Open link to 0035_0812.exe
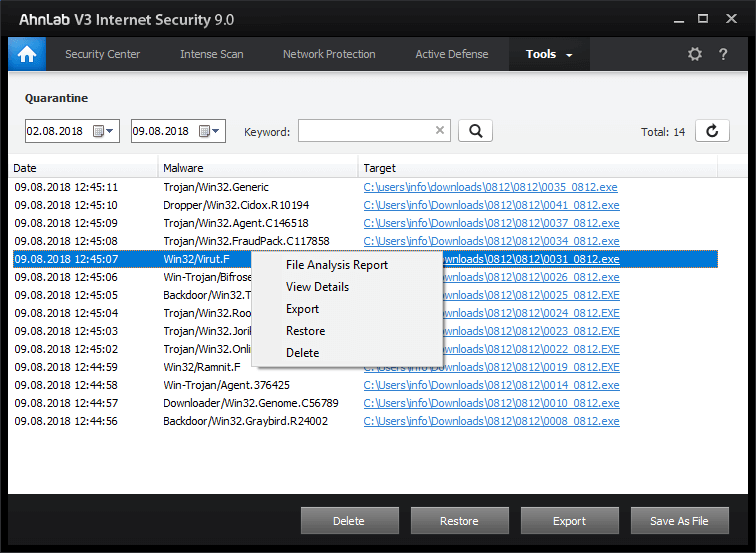756x553 pixels. [x=490, y=187]
